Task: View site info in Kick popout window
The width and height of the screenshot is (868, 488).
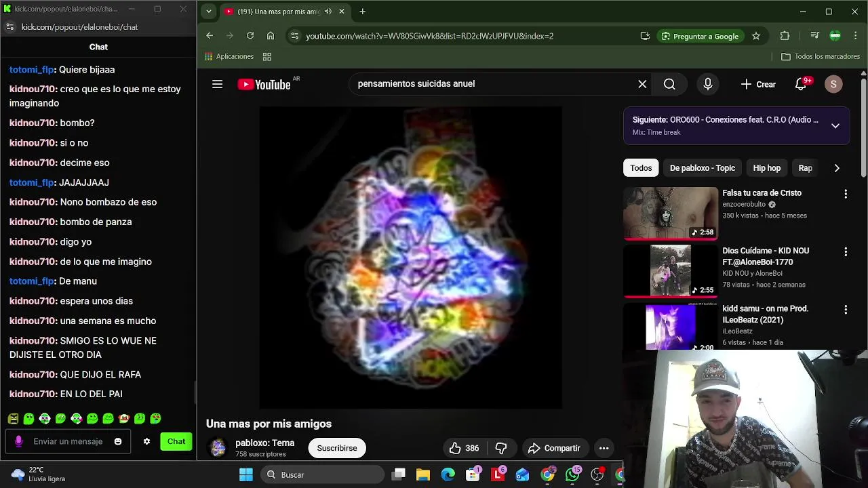Action: (x=9, y=27)
